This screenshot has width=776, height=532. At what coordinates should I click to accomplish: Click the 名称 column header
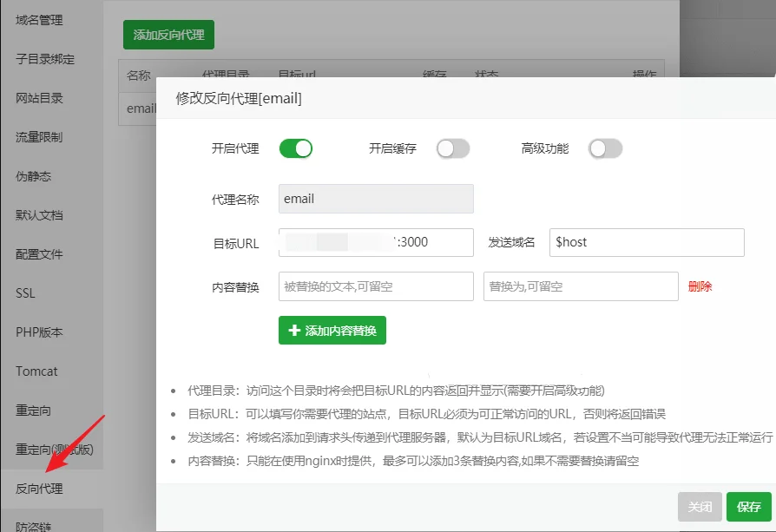click(138, 76)
